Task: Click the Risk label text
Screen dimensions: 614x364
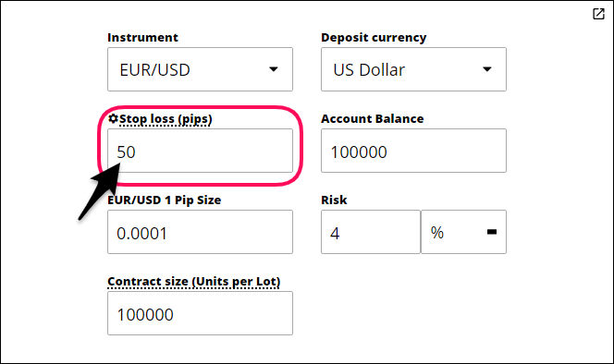Action: pyautogui.click(x=334, y=200)
